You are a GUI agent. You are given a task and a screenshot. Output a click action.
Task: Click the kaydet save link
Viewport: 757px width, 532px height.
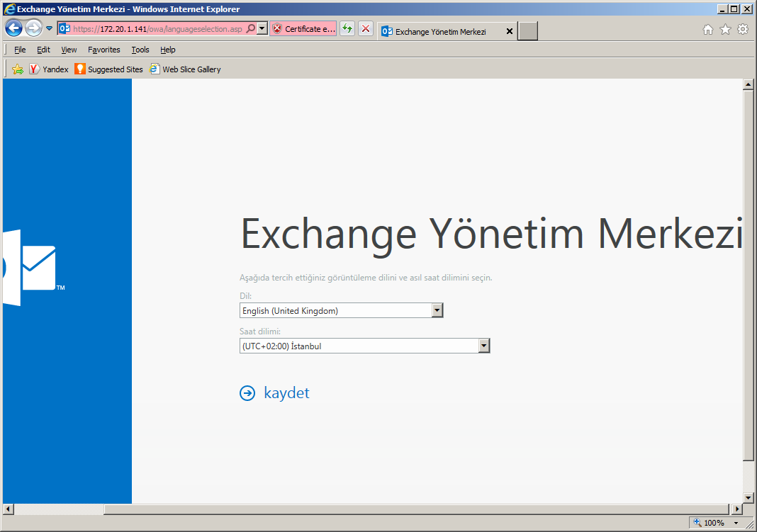tap(286, 392)
